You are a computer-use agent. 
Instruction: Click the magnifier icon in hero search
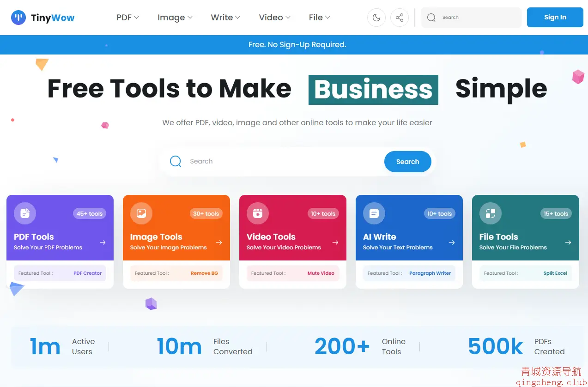tap(176, 161)
